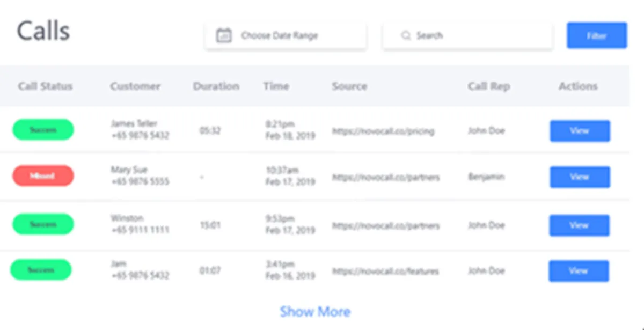This screenshot has height=330, width=644.
Task: Click Success badge for James Teller
Action: click(43, 130)
